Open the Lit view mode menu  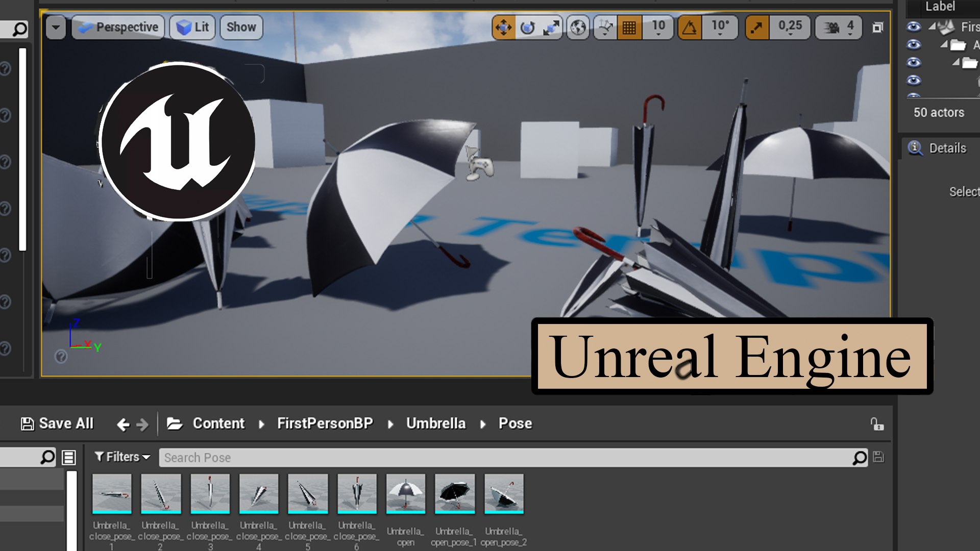pyautogui.click(x=192, y=27)
